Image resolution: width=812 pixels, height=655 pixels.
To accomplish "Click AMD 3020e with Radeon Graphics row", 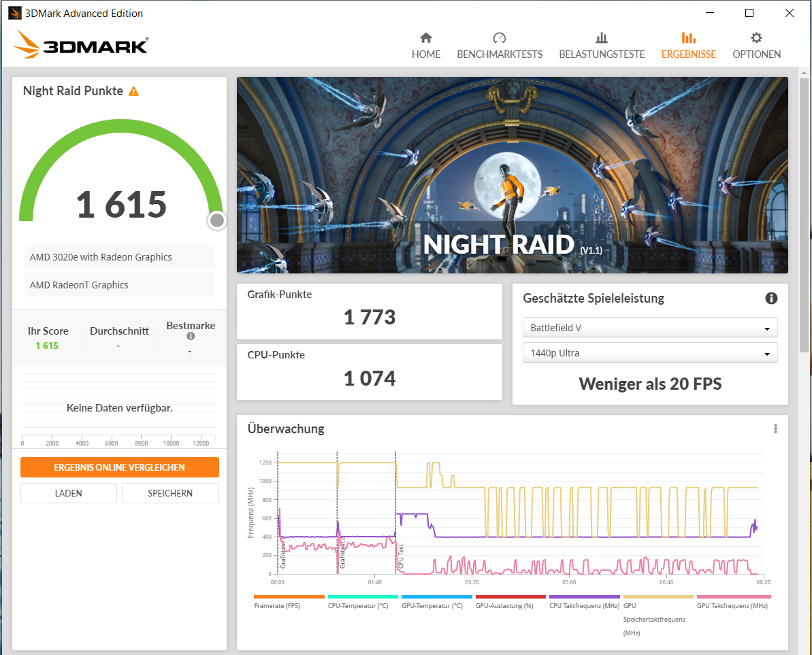I will click(x=119, y=257).
